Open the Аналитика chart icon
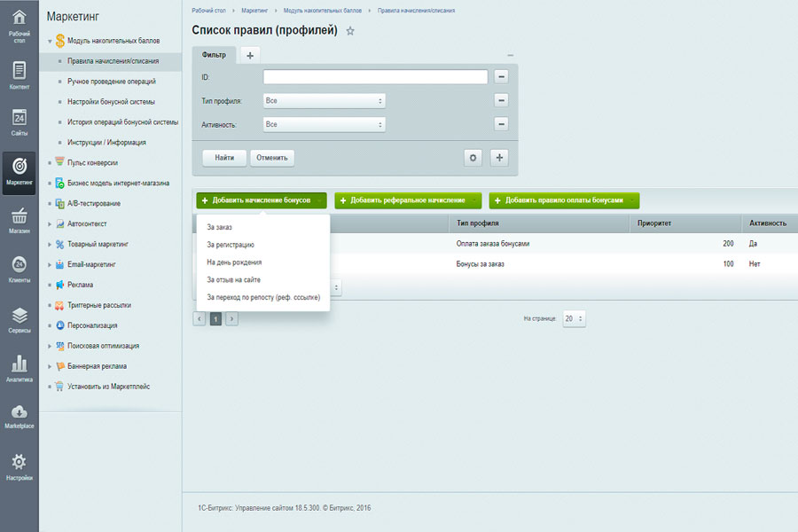798x532 pixels. click(x=19, y=368)
